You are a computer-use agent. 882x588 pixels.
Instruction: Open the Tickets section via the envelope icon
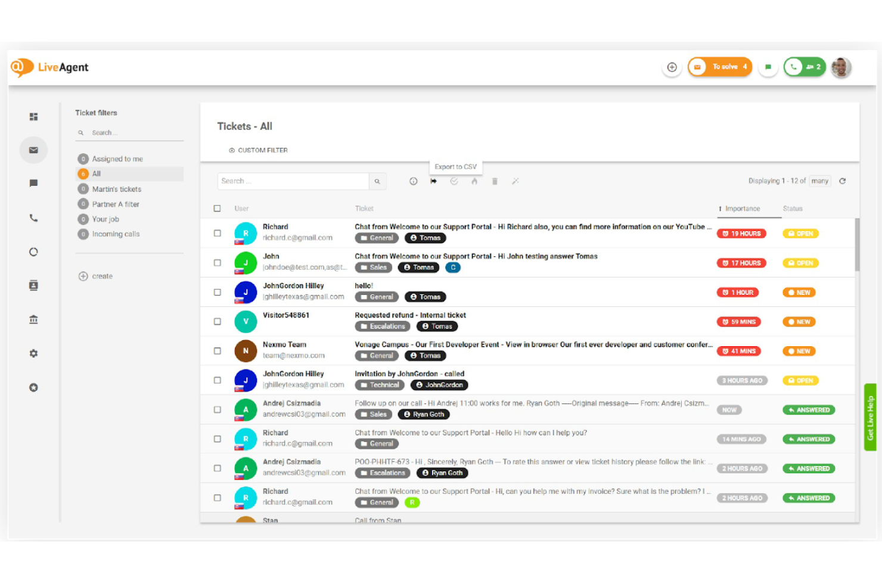(x=33, y=150)
